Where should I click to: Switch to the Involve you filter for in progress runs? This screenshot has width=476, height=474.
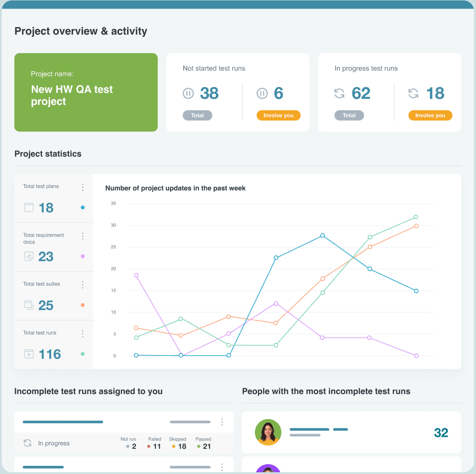pyautogui.click(x=430, y=115)
